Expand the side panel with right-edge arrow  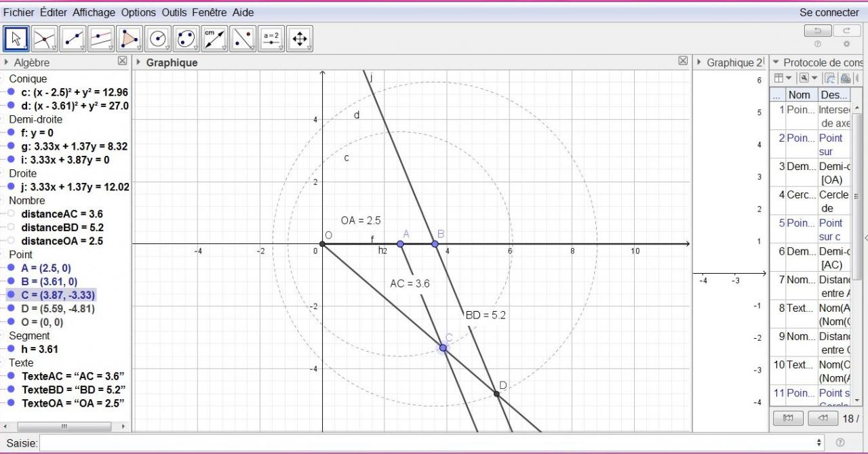[x=865, y=238]
